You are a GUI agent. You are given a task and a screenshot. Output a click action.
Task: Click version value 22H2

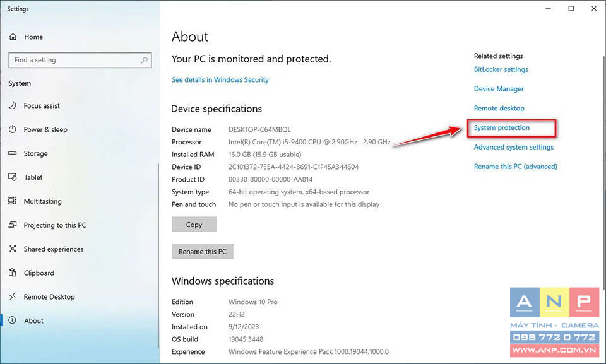click(237, 314)
